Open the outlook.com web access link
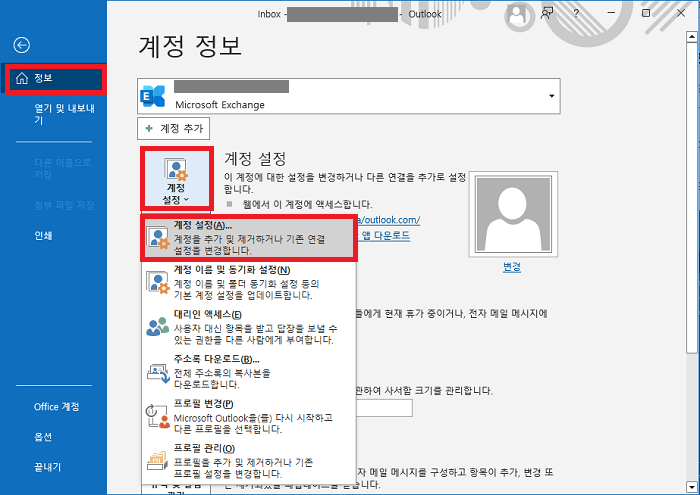 coord(388,220)
